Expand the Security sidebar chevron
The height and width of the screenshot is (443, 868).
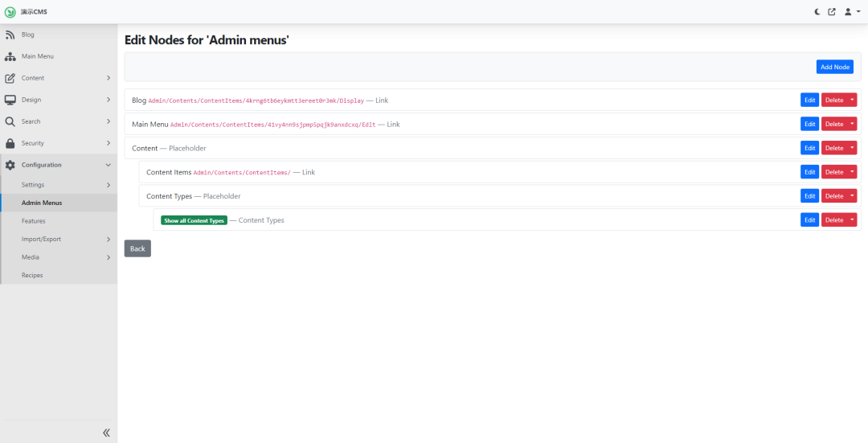pos(108,143)
